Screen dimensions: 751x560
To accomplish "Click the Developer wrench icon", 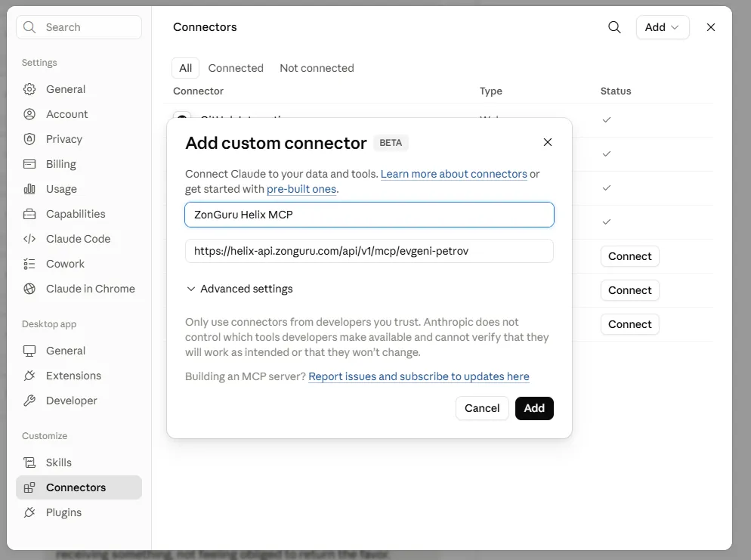I will (x=29, y=401).
